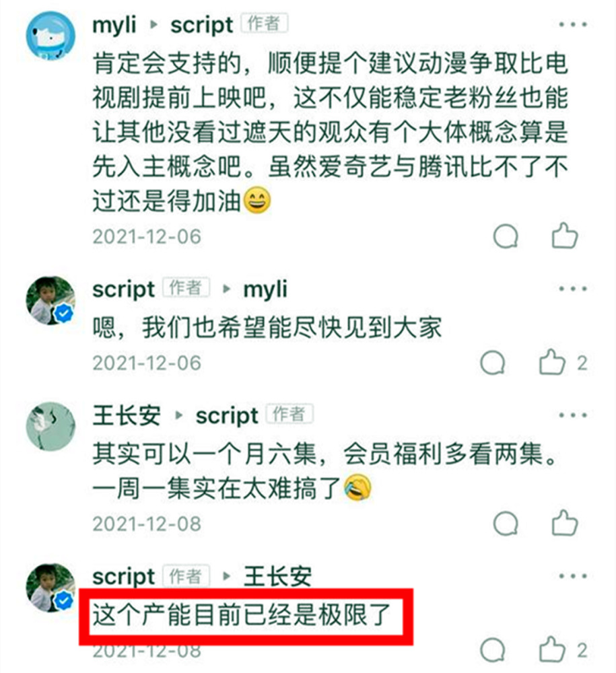Open username myli in first comment
The image size is (616, 673).
click(114, 25)
